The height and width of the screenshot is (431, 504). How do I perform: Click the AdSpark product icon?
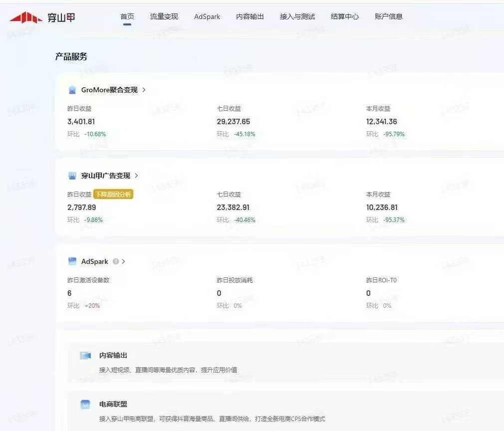pos(72,261)
